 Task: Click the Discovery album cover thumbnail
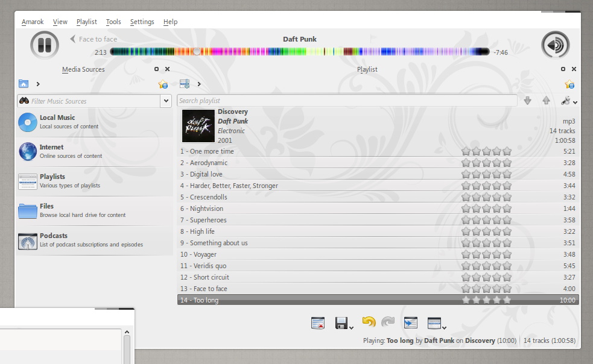[198, 126]
